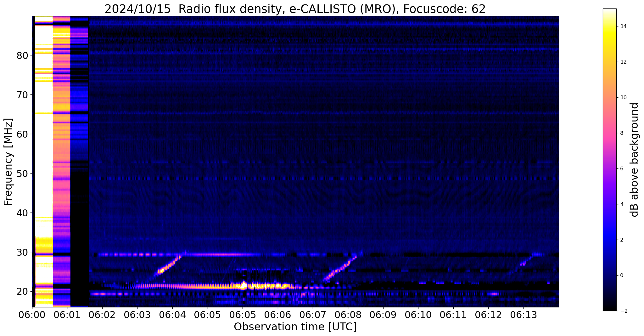
Task: Select the 06:07 time tick label
Action: coord(313,315)
